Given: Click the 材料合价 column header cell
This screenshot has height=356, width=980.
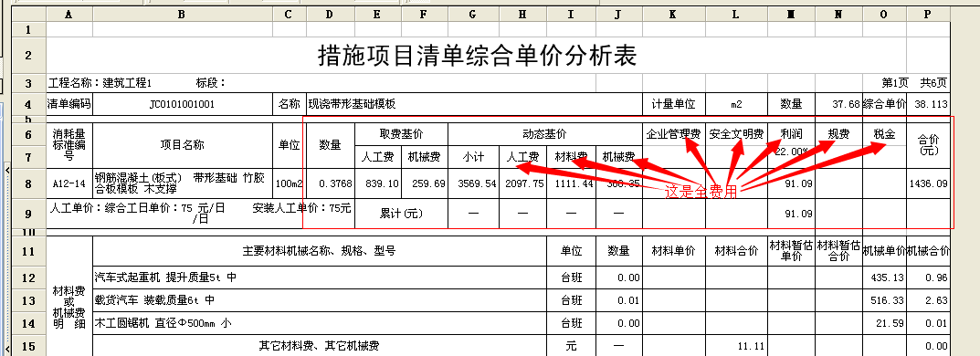Looking at the screenshot, I should coord(736,251).
